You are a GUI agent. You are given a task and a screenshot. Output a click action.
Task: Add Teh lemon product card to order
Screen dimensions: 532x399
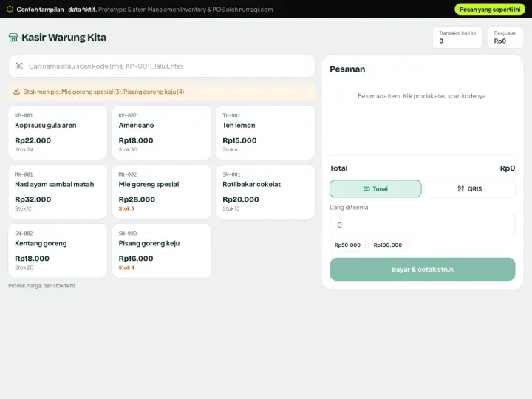tap(265, 133)
